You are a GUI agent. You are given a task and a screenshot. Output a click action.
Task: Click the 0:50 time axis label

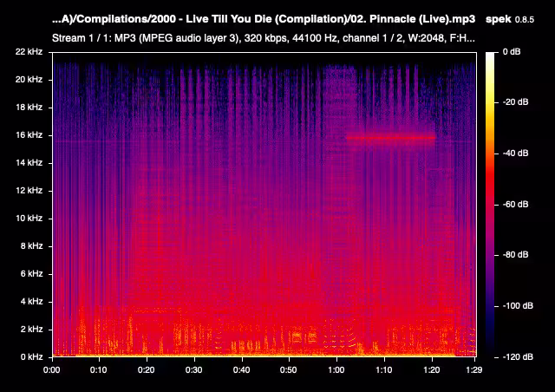(289, 370)
